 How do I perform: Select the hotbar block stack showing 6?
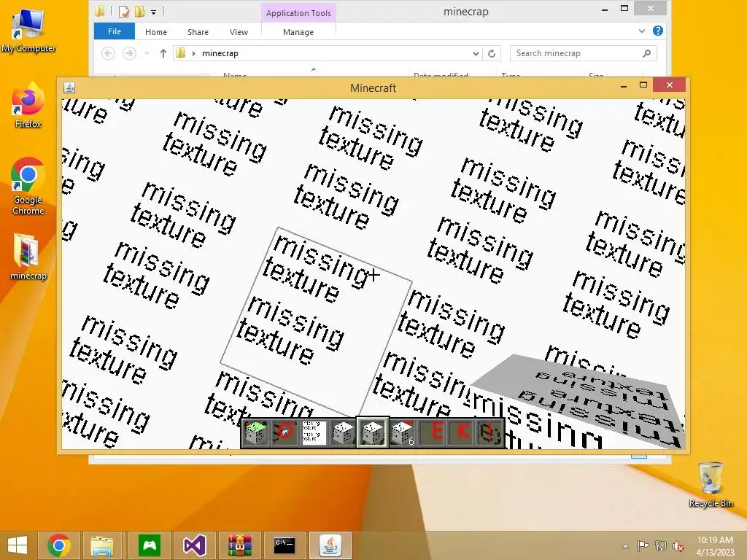coord(403,432)
